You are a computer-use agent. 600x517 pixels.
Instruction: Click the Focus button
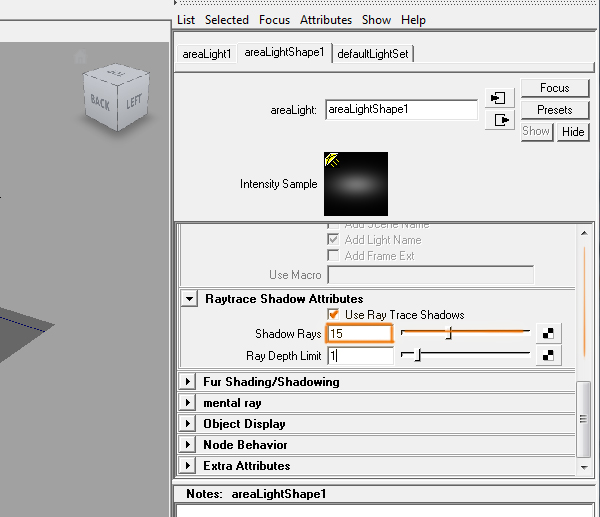point(554,88)
